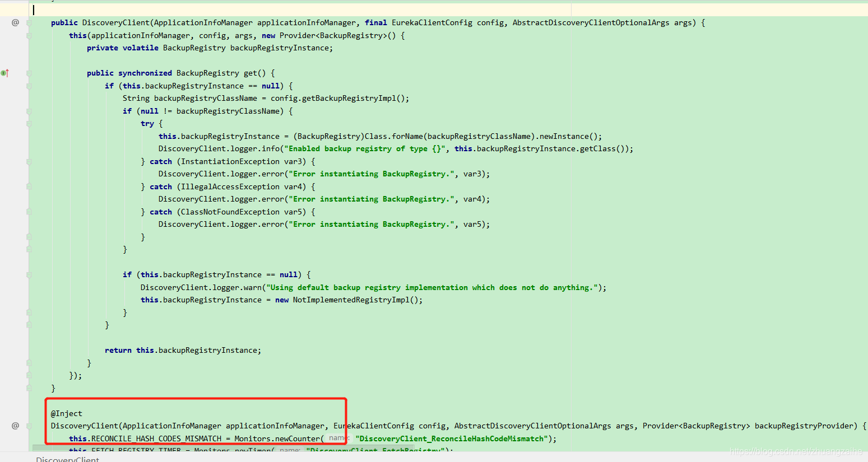Click the Class.forName call
This screenshot has height=462, width=868.
tap(394, 136)
